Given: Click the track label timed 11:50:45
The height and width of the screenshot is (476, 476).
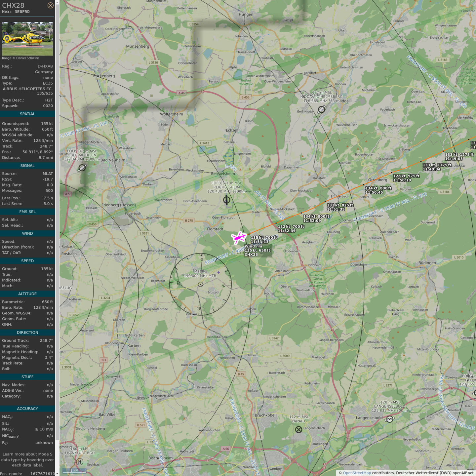Looking at the screenshot, I should point(378,190).
